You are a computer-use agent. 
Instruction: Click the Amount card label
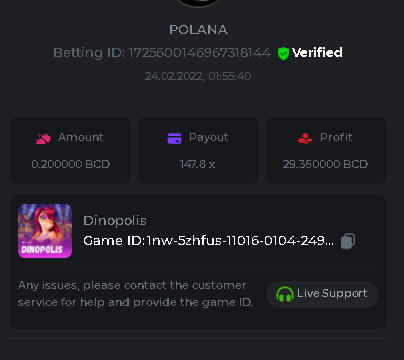(81, 137)
